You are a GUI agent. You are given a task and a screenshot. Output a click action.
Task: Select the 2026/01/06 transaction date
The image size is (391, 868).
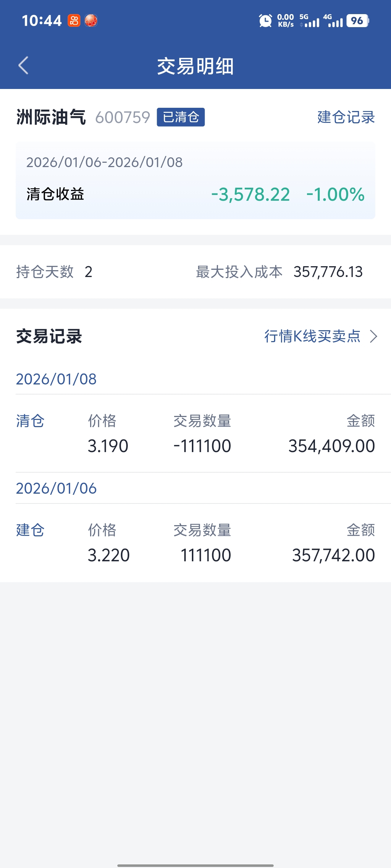point(56,489)
